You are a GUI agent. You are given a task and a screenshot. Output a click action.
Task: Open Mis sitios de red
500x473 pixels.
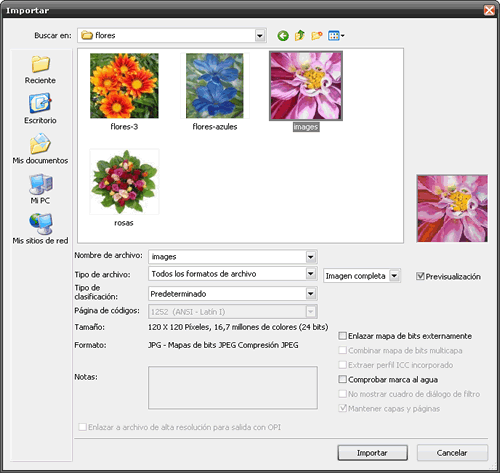pos(40,229)
